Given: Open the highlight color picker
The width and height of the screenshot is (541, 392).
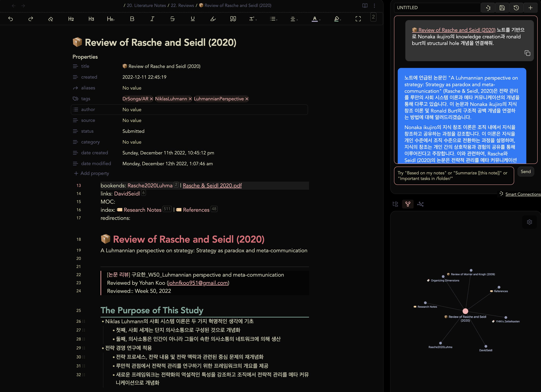Looking at the screenshot, I should (337, 19).
